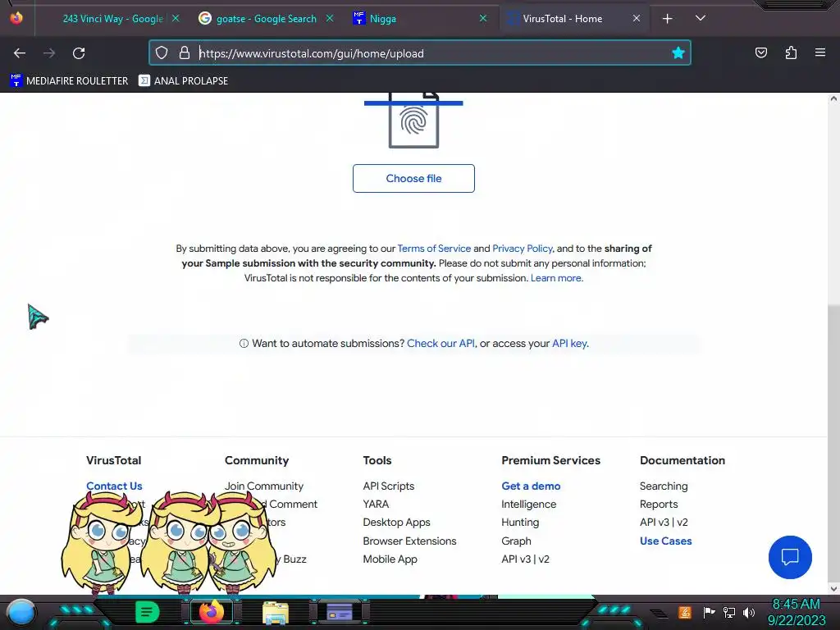This screenshot has width=840, height=630.
Task: Open Save to Pocket icon
Action: coord(761,52)
